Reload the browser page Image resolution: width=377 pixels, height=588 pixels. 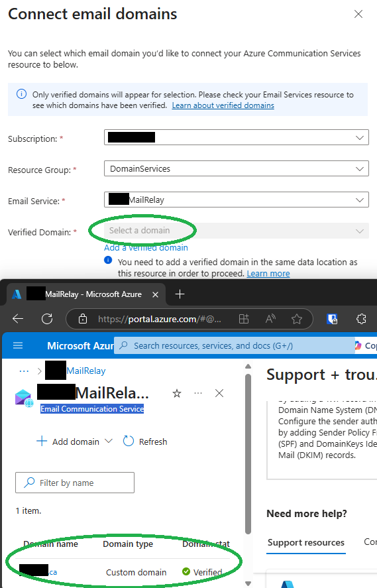[x=47, y=319]
